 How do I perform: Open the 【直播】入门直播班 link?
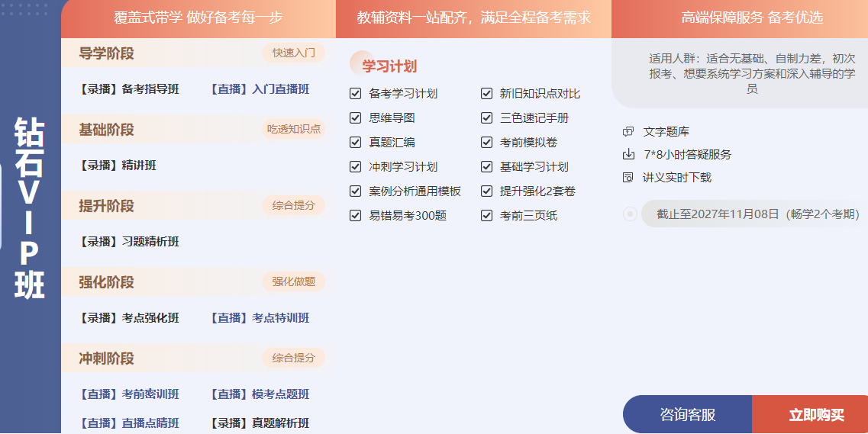point(260,89)
